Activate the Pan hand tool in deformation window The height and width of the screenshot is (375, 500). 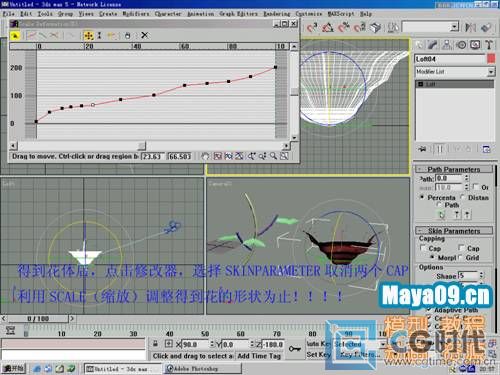[205, 156]
